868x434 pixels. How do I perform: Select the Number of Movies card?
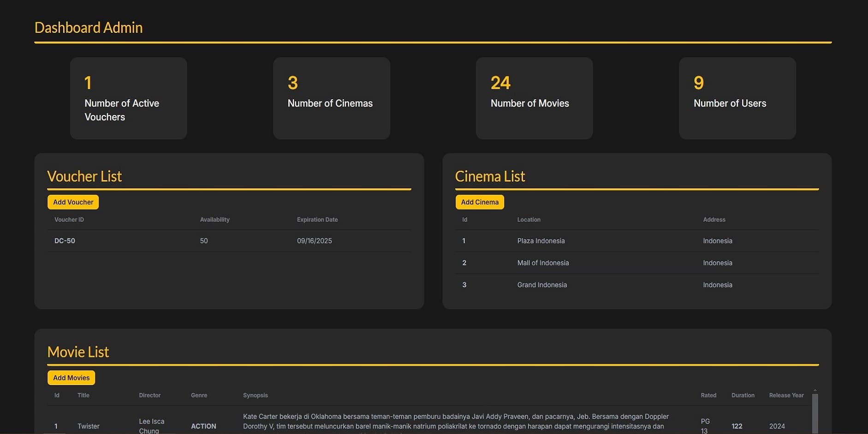(535, 98)
